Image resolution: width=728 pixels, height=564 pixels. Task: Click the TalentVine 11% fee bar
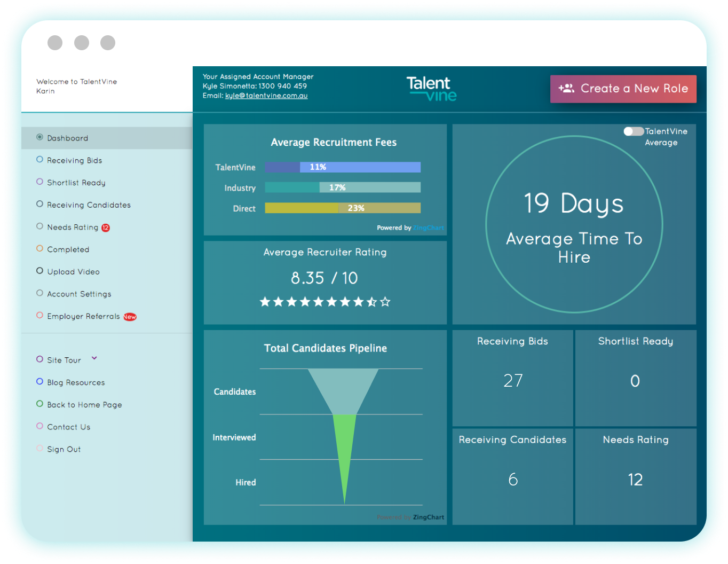click(x=343, y=167)
